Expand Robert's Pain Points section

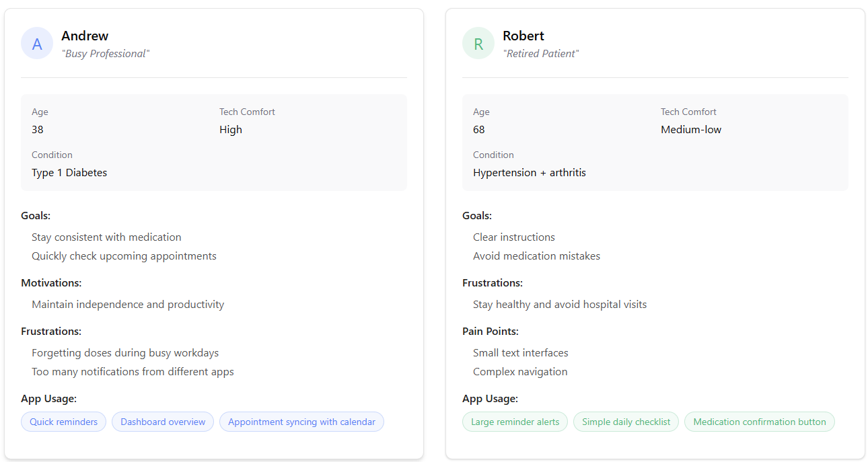[x=491, y=331]
